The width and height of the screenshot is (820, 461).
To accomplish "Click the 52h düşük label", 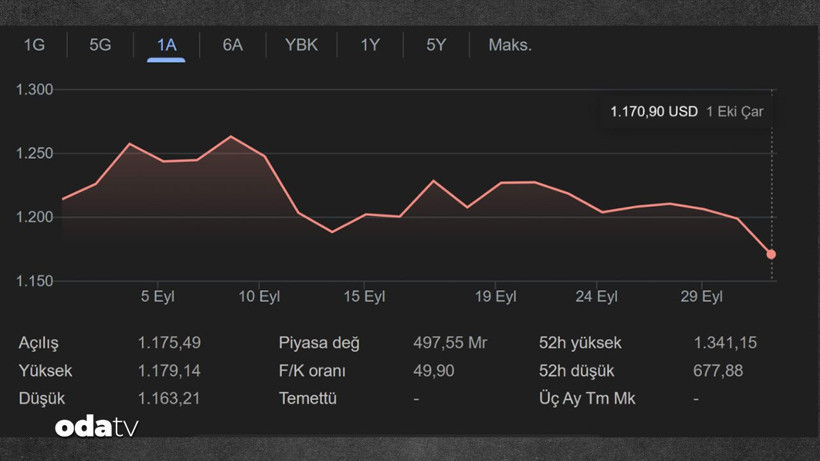I will coord(576,371).
